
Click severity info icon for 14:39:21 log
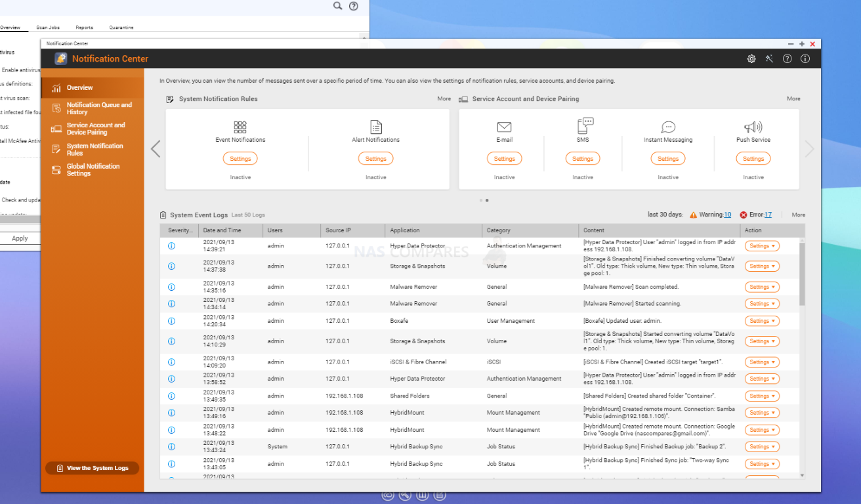pos(172,245)
